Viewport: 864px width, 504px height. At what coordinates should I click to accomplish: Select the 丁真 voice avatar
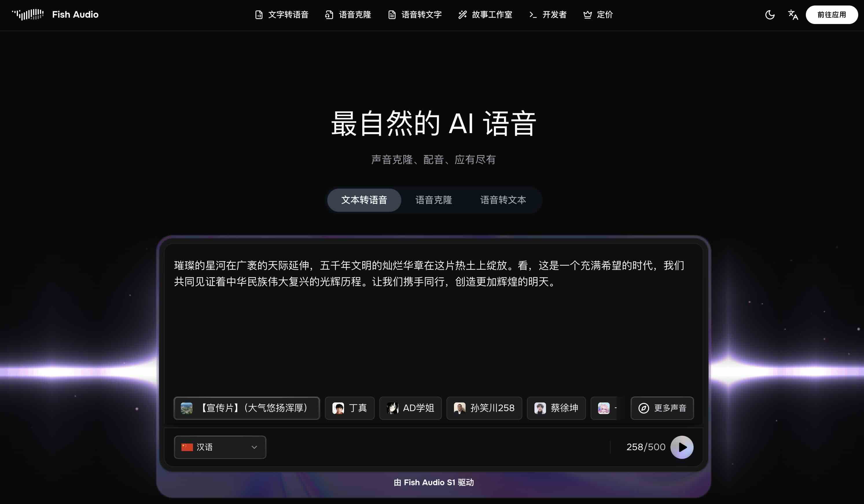tap(339, 408)
